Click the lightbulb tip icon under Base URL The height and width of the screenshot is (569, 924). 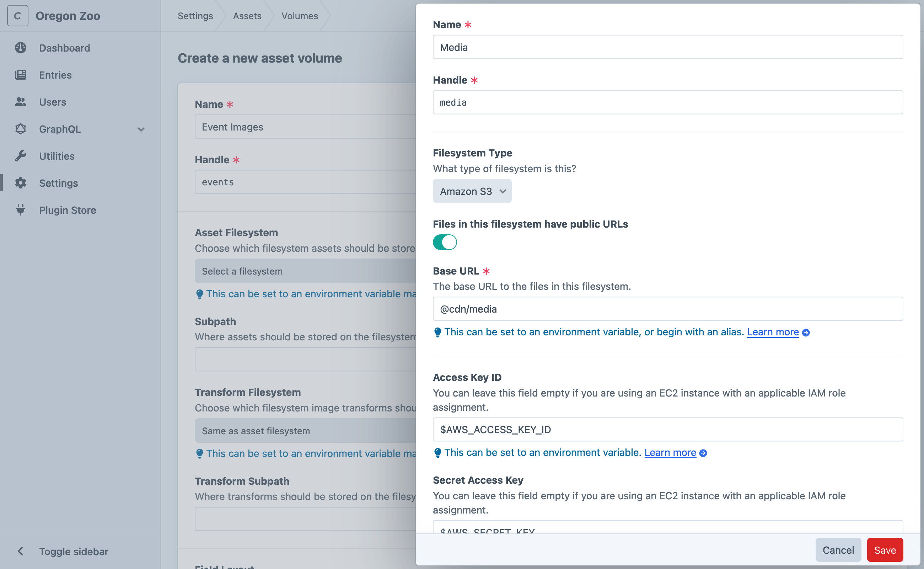tap(437, 332)
